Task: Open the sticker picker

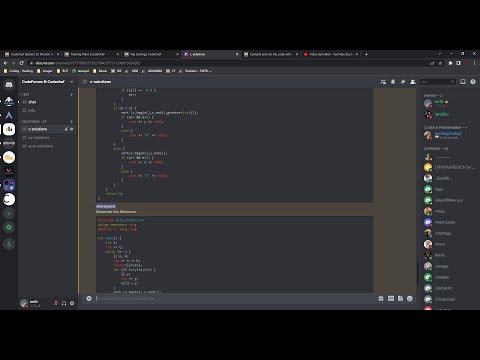Action: click(400, 298)
